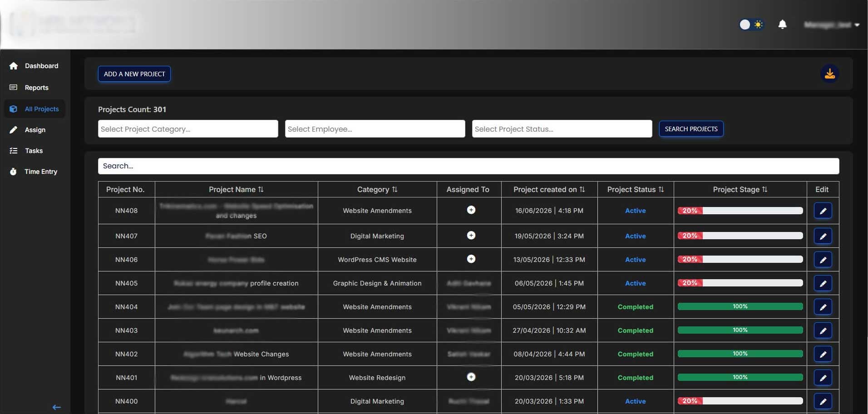Viewport: 868px width, 414px height.
Task: Edit project NN408 with pencil icon
Action: tap(823, 211)
